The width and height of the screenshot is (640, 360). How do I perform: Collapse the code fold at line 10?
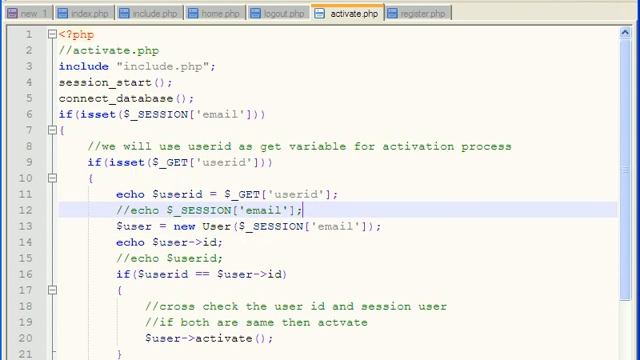pos(52,178)
